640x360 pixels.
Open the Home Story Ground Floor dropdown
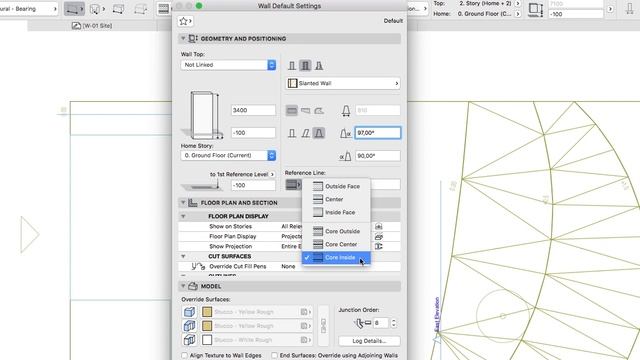tap(228, 156)
